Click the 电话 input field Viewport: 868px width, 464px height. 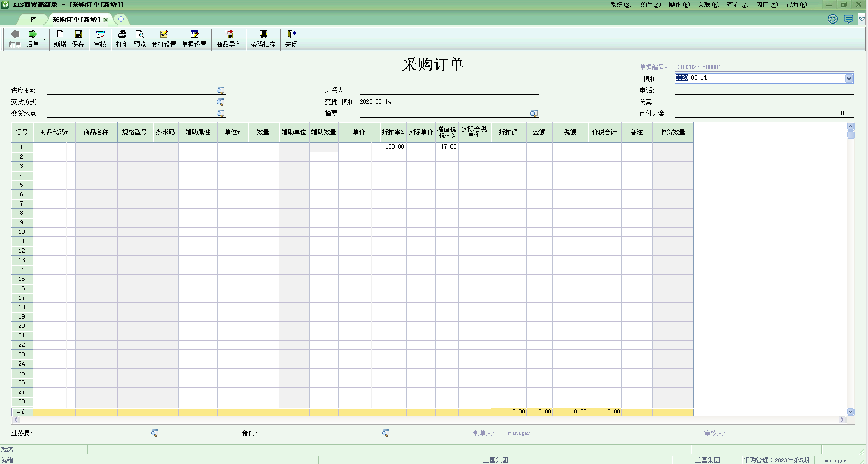point(764,90)
